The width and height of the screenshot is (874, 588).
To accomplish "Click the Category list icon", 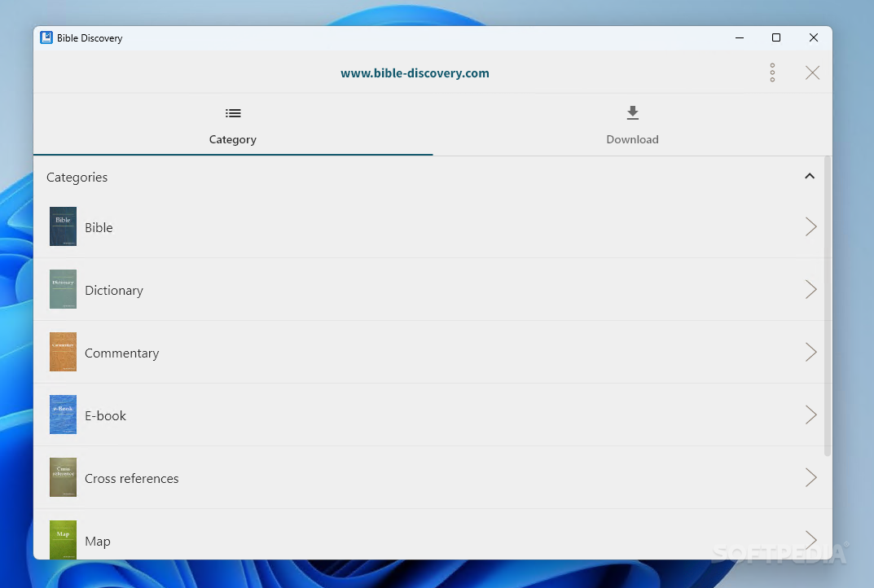I will pos(233,113).
